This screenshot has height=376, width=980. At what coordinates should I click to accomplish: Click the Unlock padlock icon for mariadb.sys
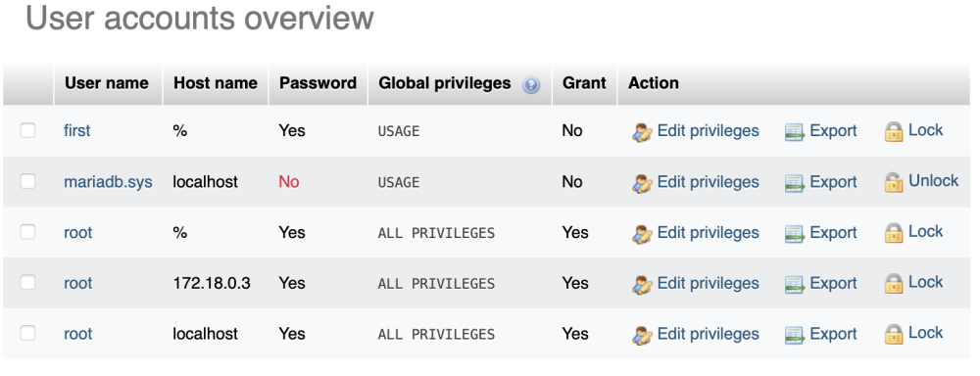(894, 182)
